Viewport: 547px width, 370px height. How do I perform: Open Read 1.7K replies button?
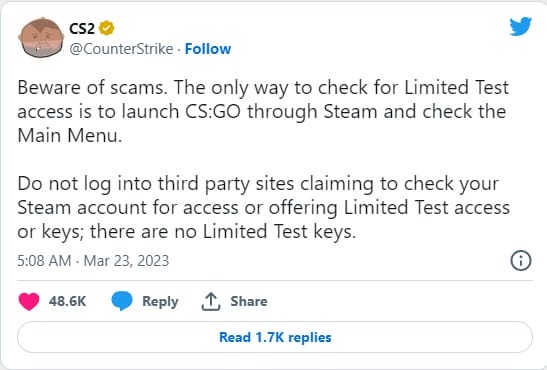coord(275,337)
